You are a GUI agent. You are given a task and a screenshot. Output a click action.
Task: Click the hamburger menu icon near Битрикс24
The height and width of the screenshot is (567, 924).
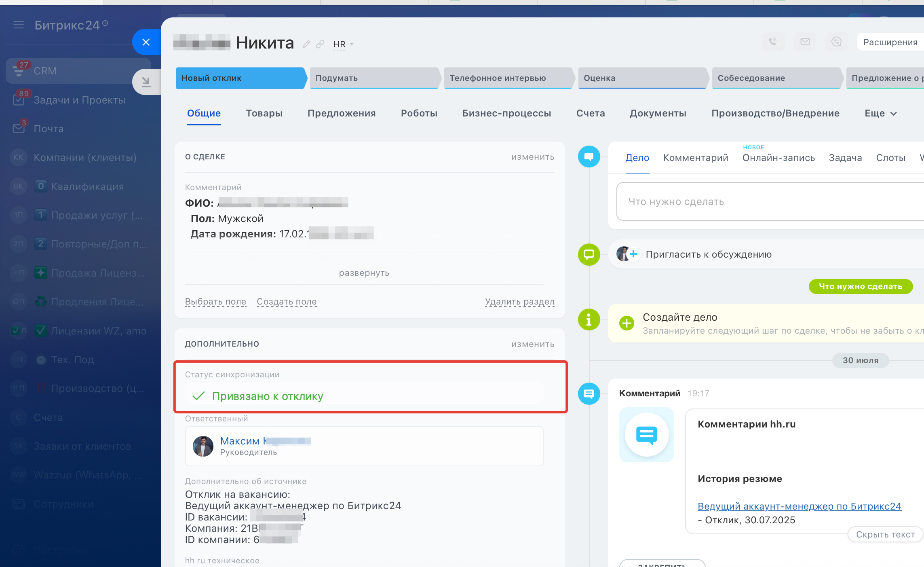(x=19, y=25)
